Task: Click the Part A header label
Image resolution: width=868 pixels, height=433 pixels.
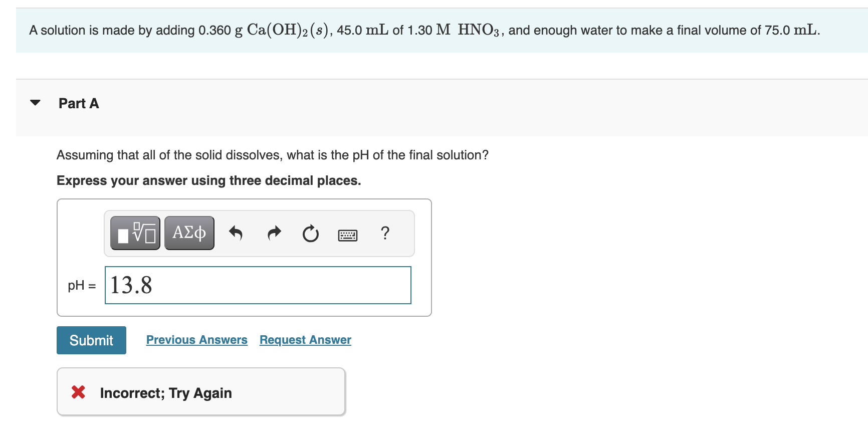Action: (x=79, y=103)
